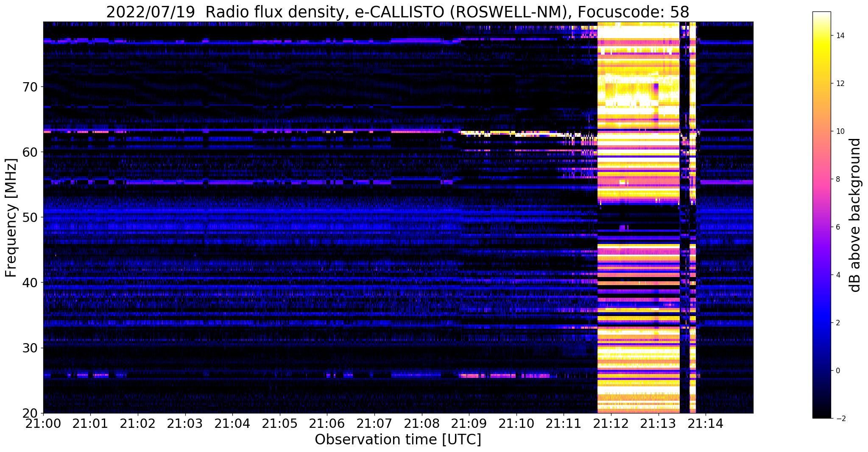The height and width of the screenshot is (452, 868).
Task: Click the colorbar tick label 6
Action: click(x=838, y=227)
